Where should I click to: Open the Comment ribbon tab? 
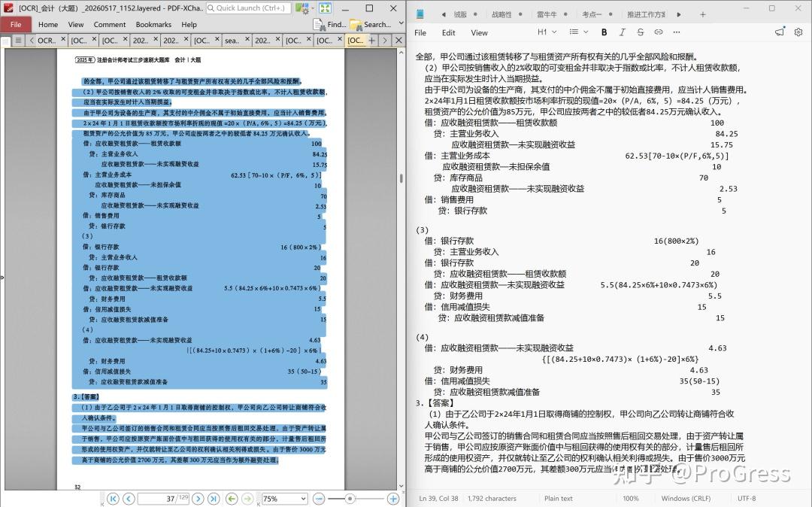(x=110, y=24)
